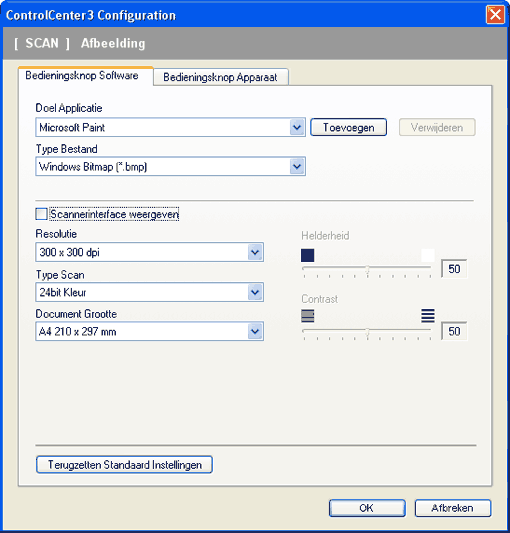The height and width of the screenshot is (533, 510).
Task: Click Terugzetten Standaard Instellingen button
Action: (124, 464)
